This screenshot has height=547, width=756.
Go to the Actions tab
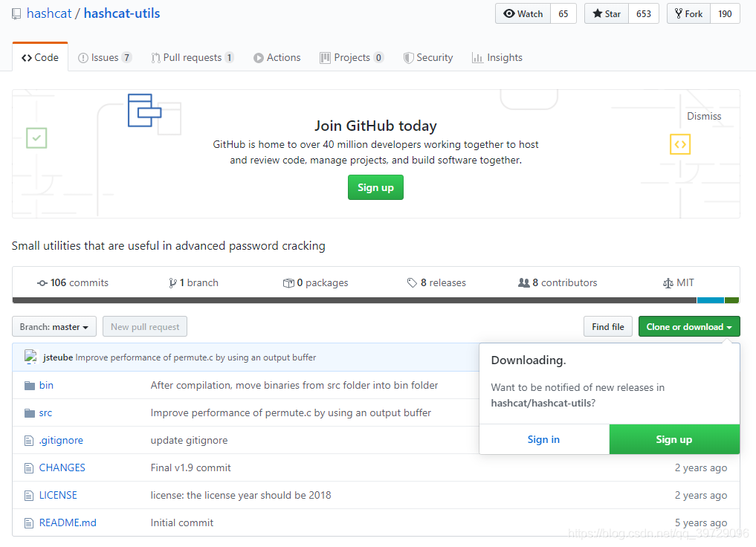tap(277, 57)
